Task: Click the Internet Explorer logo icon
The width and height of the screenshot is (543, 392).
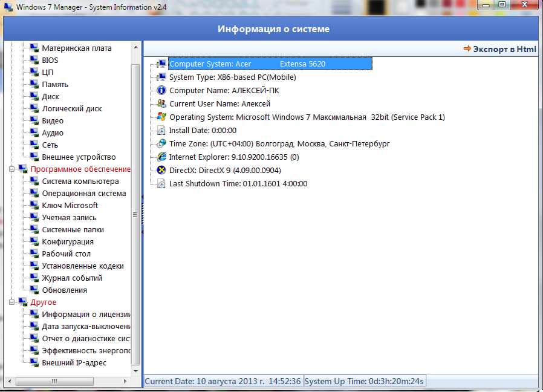Action: point(161,157)
